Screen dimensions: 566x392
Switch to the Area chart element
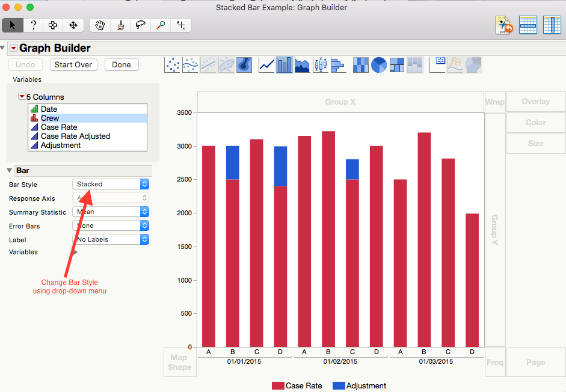point(302,66)
